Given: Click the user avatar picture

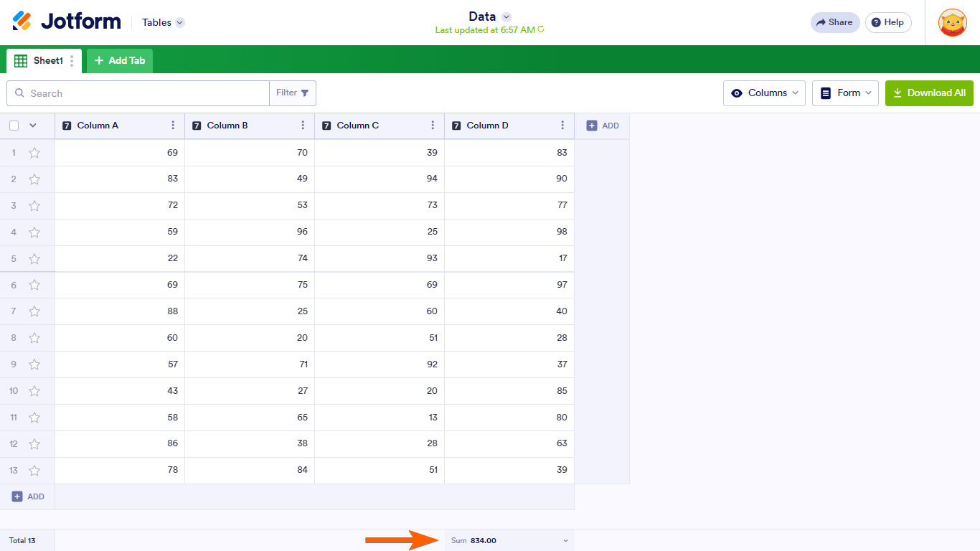Looking at the screenshot, I should [952, 22].
